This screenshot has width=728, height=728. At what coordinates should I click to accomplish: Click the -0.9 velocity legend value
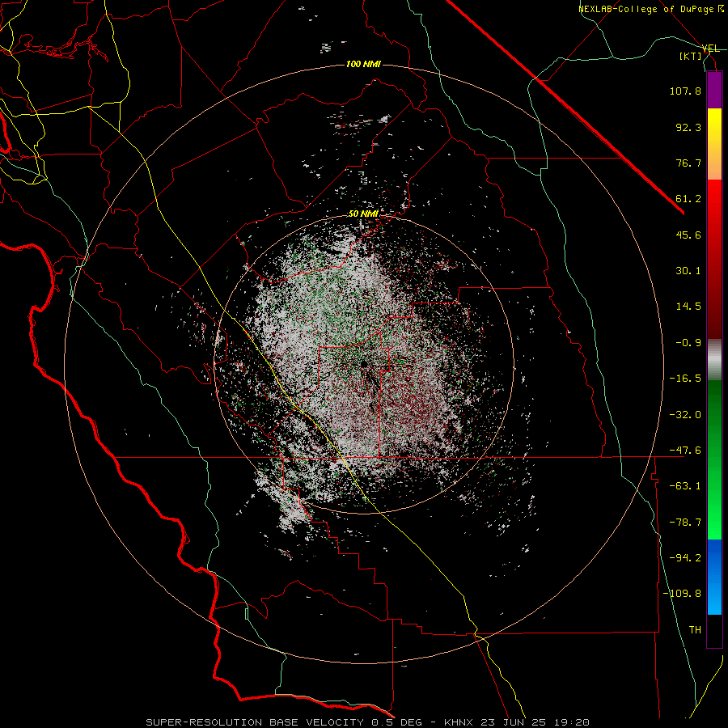(x=688, y=343)
